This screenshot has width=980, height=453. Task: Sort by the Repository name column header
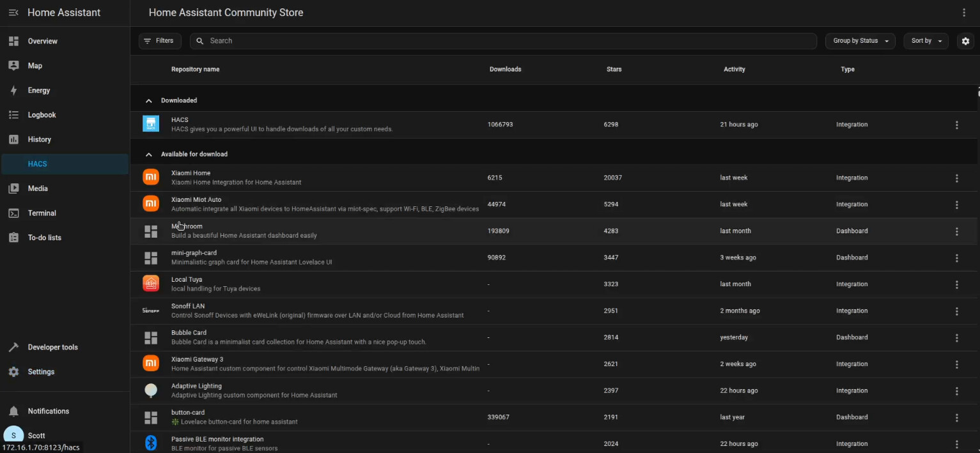pyautogui.click(x=195, y=69)
